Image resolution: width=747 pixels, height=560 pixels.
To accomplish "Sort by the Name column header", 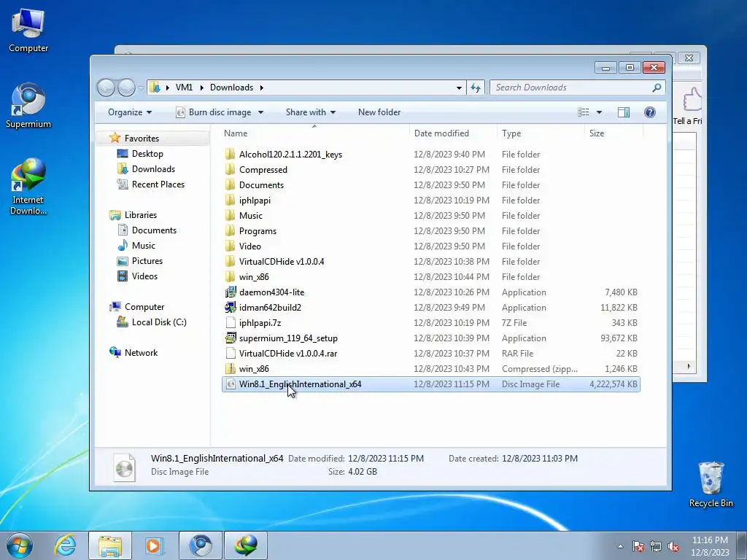I will (314, 133).
